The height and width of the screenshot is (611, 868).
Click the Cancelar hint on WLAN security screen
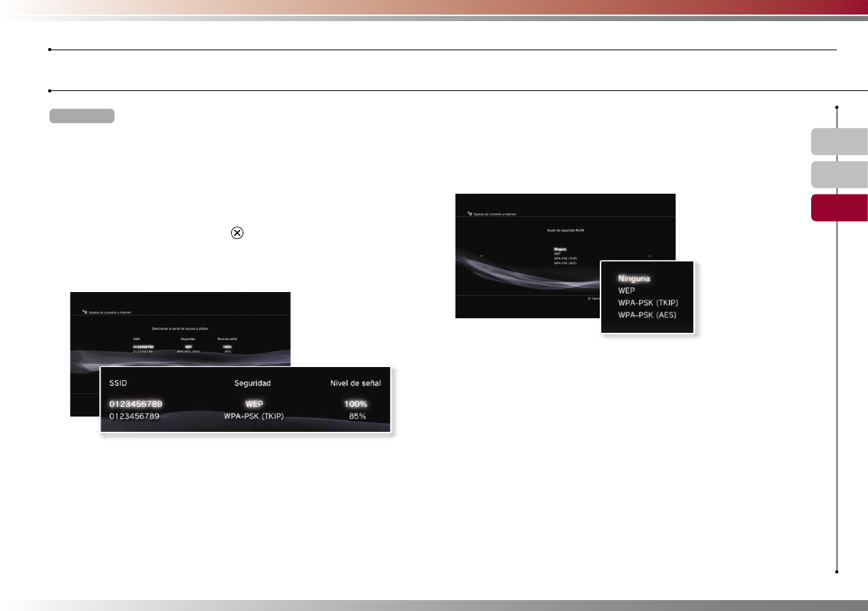pyautogui.click(x=594, y=299)
